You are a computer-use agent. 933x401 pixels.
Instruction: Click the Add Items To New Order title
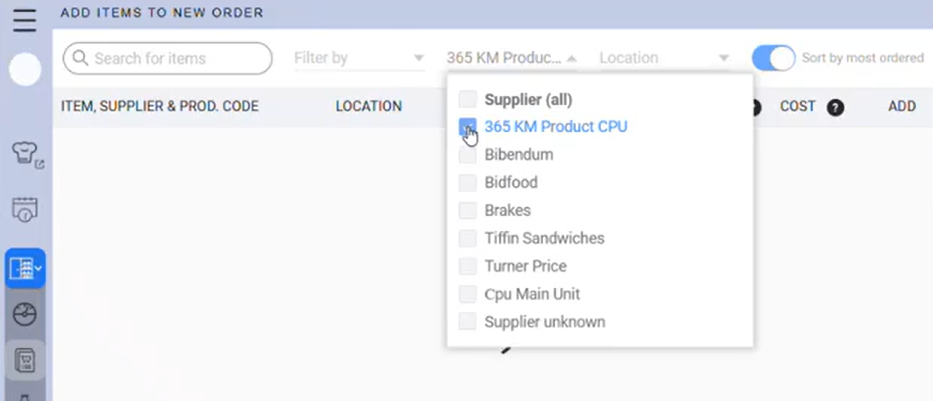click(x=162, y=12)
